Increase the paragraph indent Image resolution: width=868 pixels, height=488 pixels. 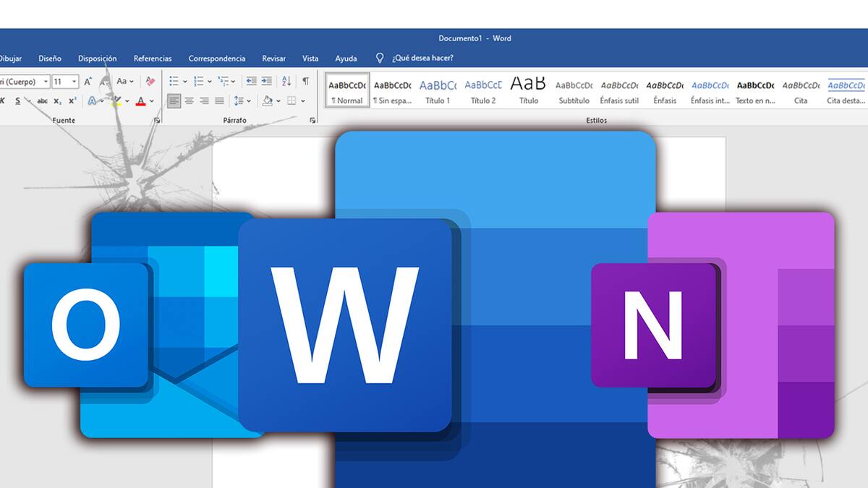[x=267, y=81]
